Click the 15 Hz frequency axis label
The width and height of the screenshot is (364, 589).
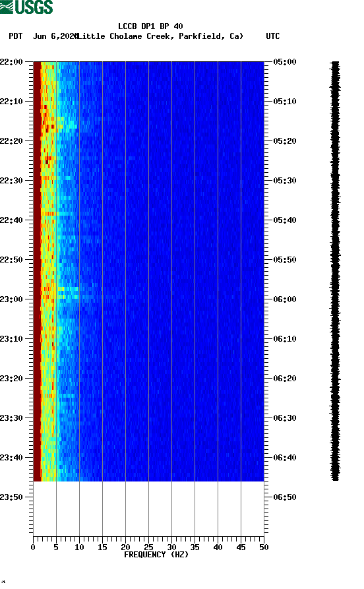click(102, 547)
